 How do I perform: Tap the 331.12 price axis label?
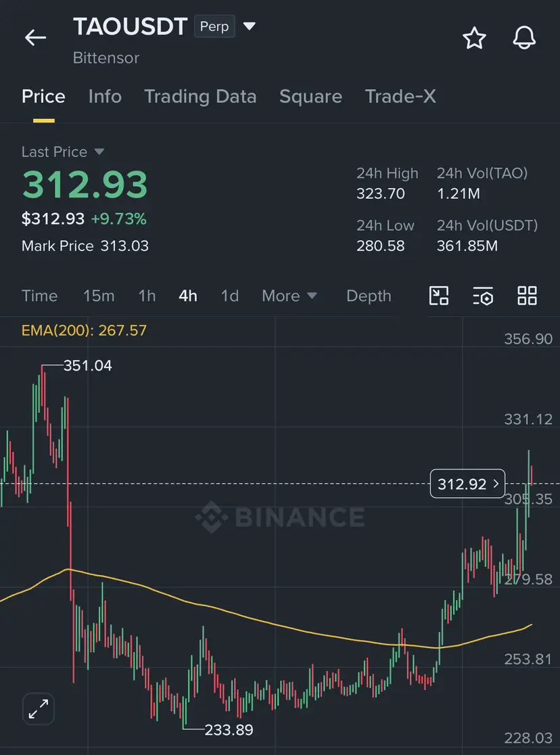click(x=528, y=419)
